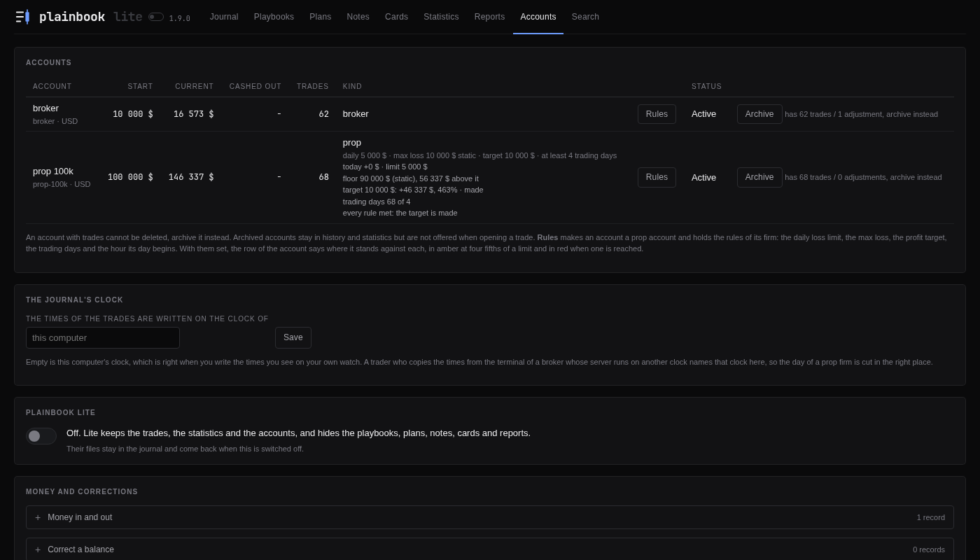Screen dimensions: 980x560
Task: Click the version number 1.9.0
Action: coord(179,19)
